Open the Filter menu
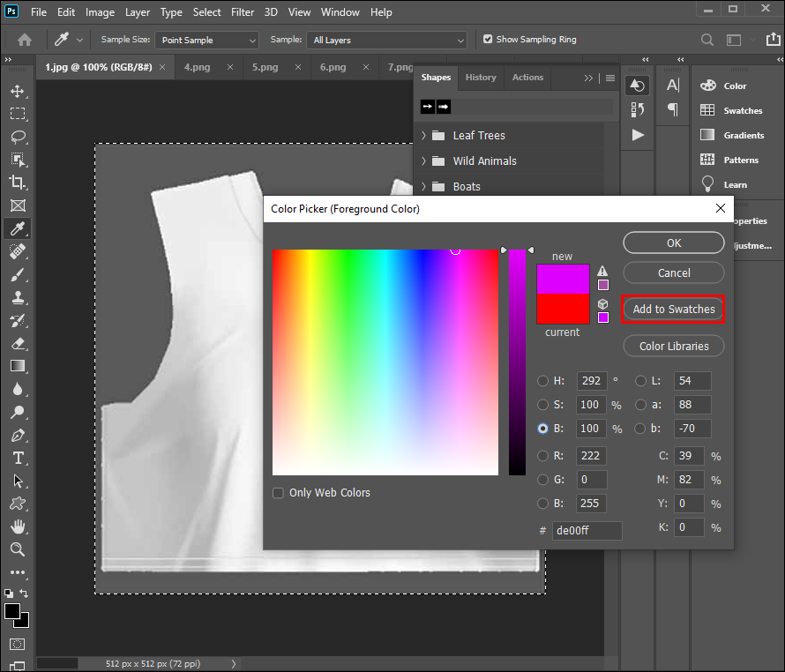Image resolution: width=785 pixels, height=672 pixels. point(242,12)
